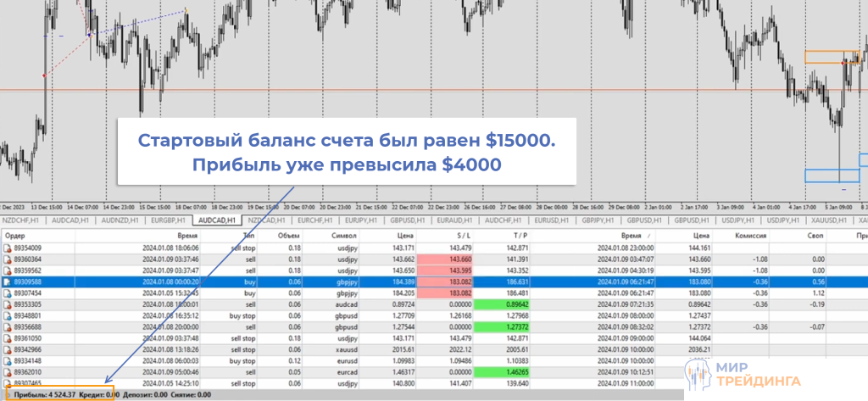This screenshot has height=401, width=868.
Task: Click the order icon for 89342966 xauusd
Action: [8, 348]
